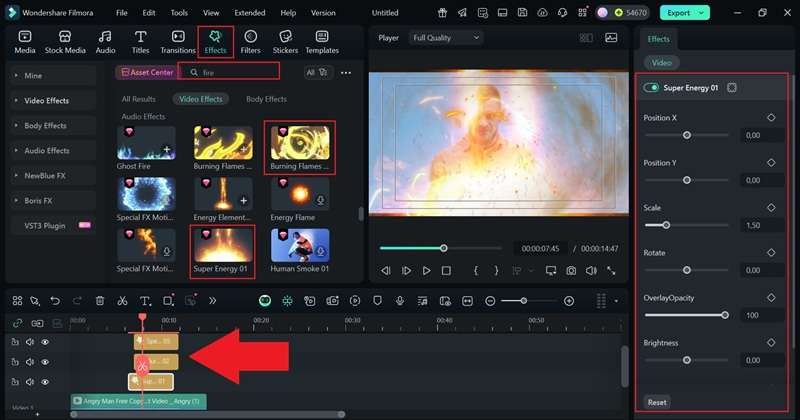
Task: Click the fullscreen expand icon in player
Action: point(611,270)
